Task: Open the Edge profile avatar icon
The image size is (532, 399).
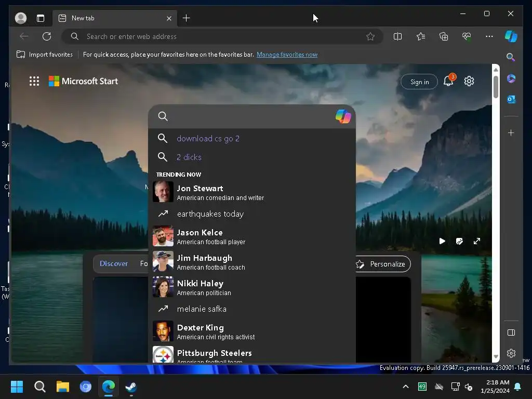Action: [x=21, y=18]
